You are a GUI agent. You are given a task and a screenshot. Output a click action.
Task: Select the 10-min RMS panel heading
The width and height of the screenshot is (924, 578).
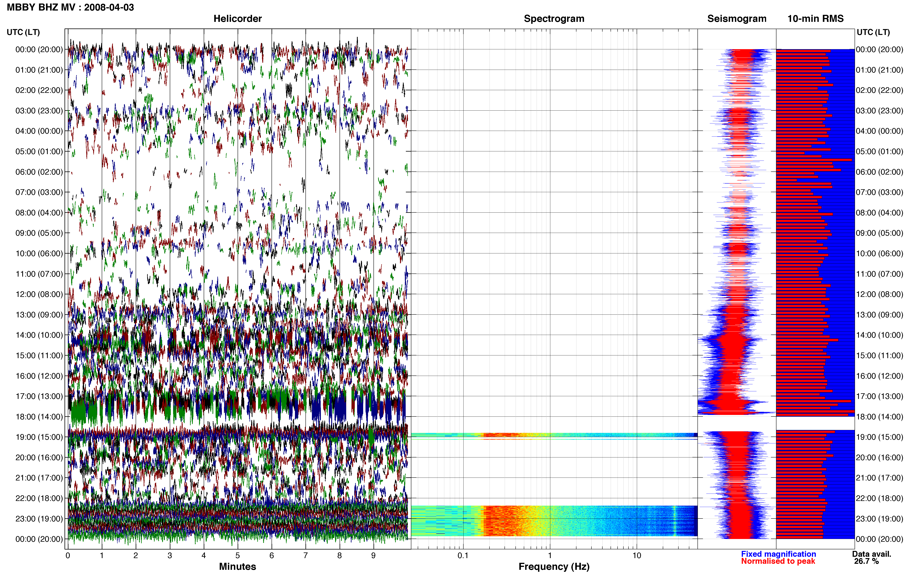[x=815, y=19]
